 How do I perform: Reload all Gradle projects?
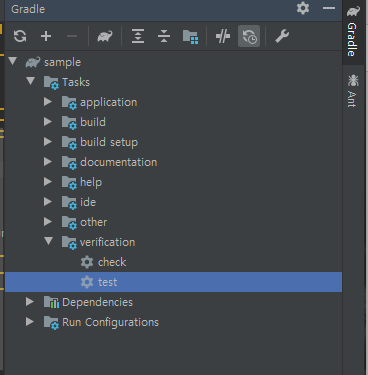click(x=20, y=36)
